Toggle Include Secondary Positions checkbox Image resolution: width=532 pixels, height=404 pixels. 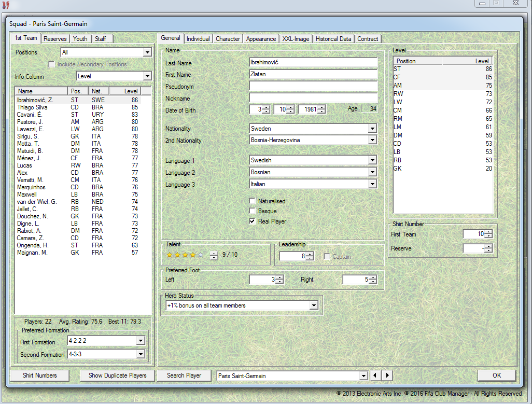click(51, 64)
